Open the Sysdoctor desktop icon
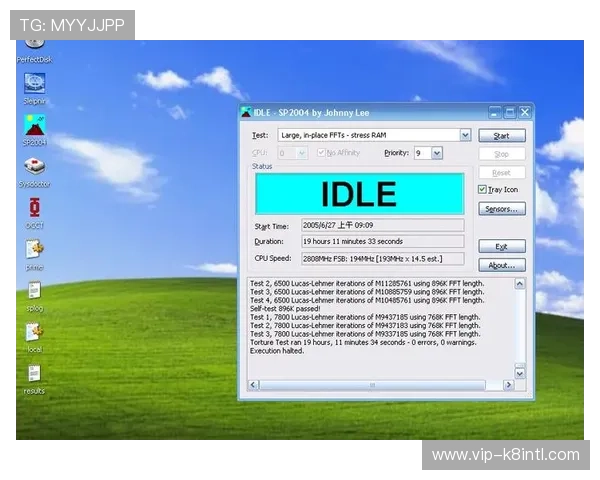The width and height of the screenshot is (600, 480). 34,168
